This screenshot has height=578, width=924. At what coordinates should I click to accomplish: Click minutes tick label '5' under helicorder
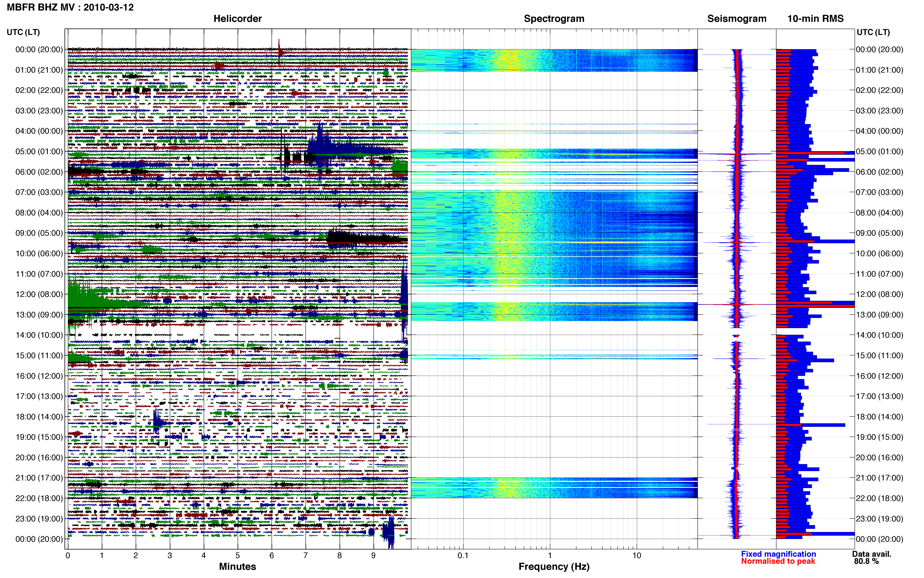click(x=238, y=555)
